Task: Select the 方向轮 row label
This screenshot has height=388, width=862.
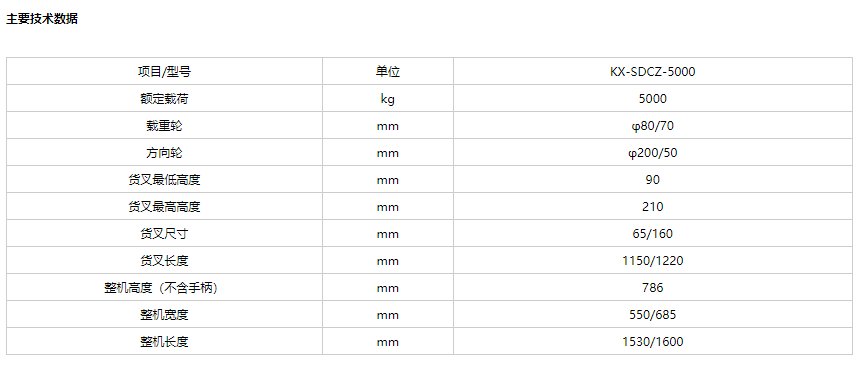Action: (164, 152)
